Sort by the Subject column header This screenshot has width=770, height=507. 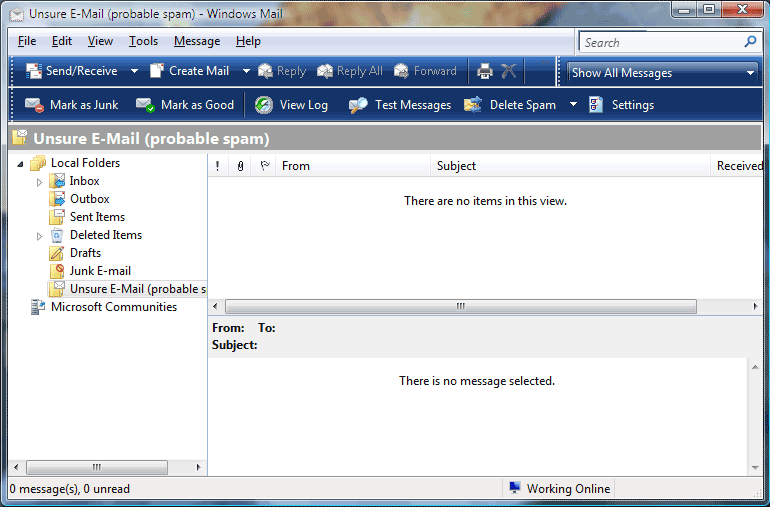(x=570, y=166)
